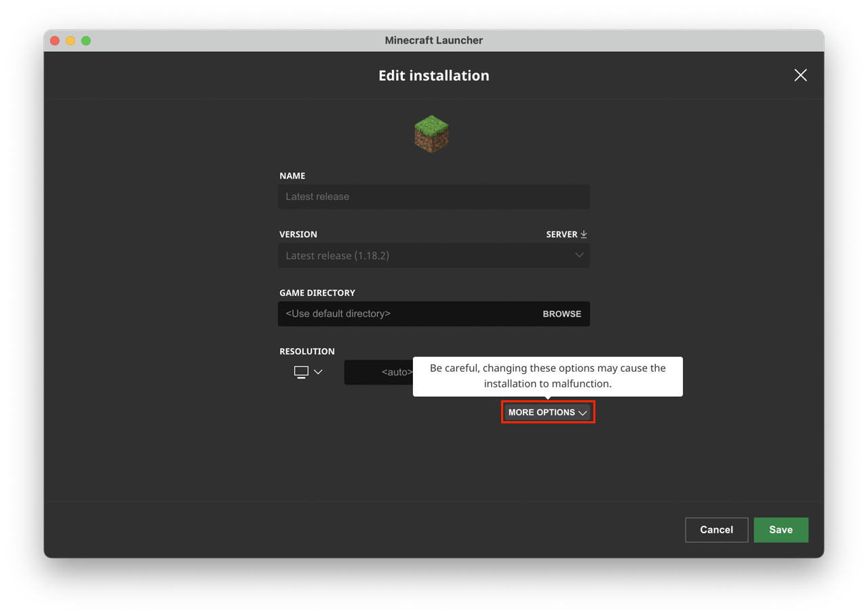Collapse the version selector chevron
The width and height of the screenshot is (868, 616).
pyautogui.click(x=579, y=255)
